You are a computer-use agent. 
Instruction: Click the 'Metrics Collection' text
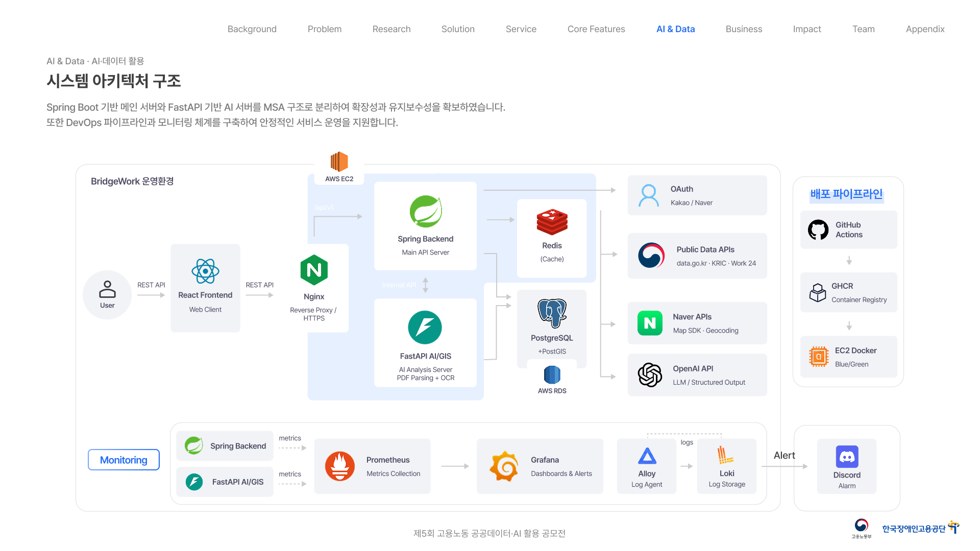tap(393, 473)
